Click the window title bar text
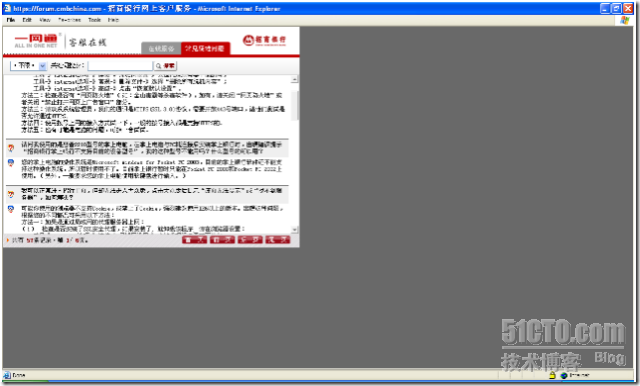640x386 pixels. pos(147,8)
